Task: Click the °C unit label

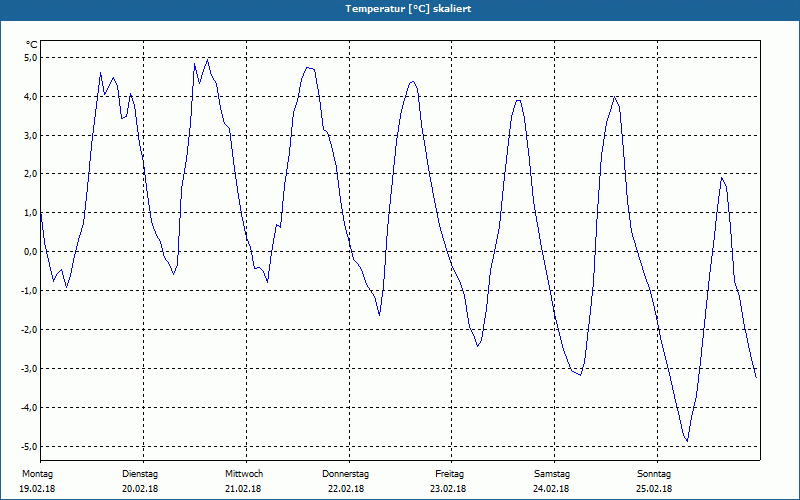Action: click(32, 45)
